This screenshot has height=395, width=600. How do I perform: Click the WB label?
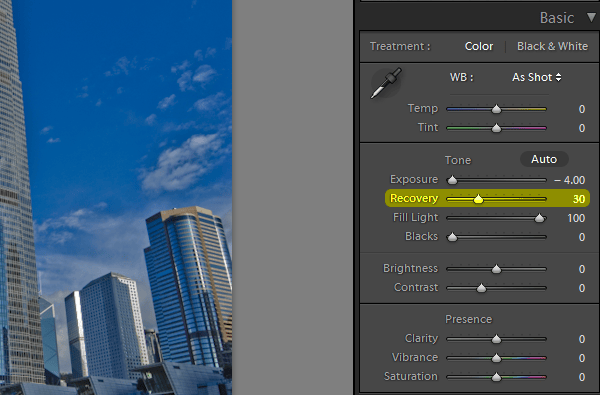coord(461,77)
